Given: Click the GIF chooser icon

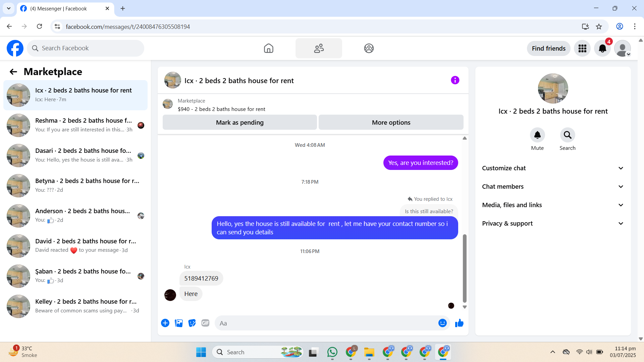Looking at the screenshot, I should tap(205, 323).
